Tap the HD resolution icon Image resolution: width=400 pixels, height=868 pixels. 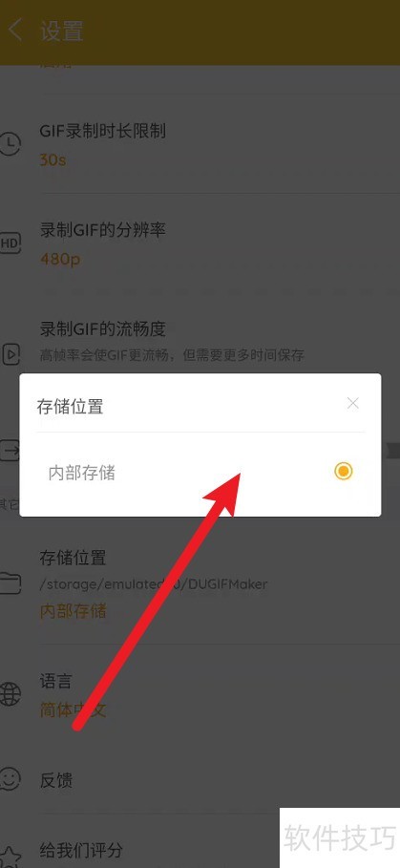tap(10, 243)
